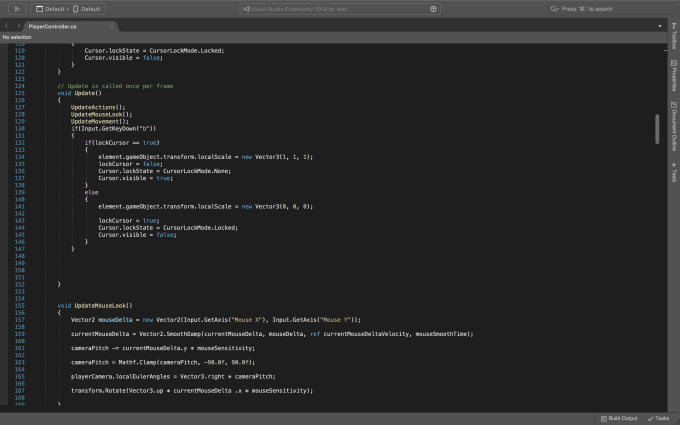The height and width of the screenshot is (425, 680).
Task: Open the Properties side panel
Action: pyautogui.click(x=673, y=75)
